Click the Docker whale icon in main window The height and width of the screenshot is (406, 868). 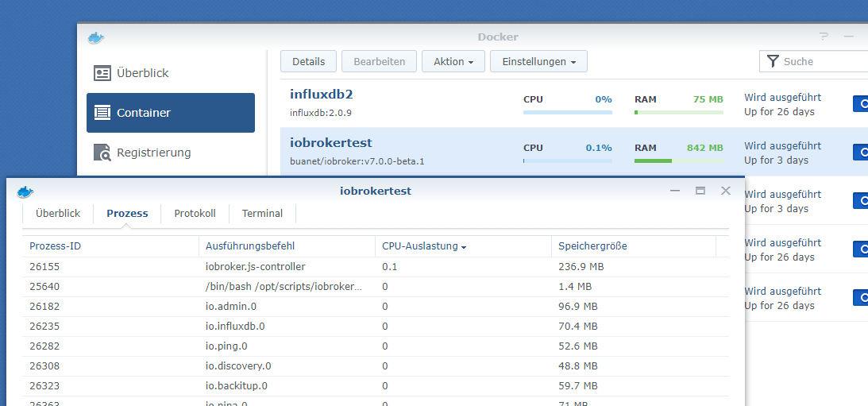click(x=96, y=37)
